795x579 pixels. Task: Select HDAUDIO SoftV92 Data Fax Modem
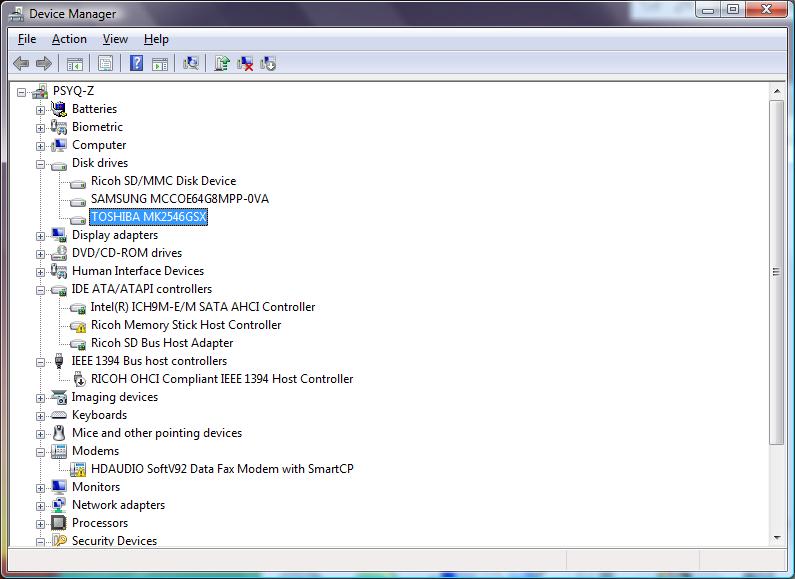tap(222, 469)
